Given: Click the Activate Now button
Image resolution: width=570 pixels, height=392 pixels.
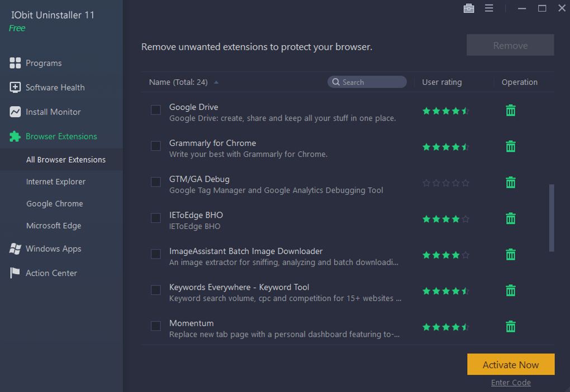Looking at the screenshot, I should pos(511,365).
